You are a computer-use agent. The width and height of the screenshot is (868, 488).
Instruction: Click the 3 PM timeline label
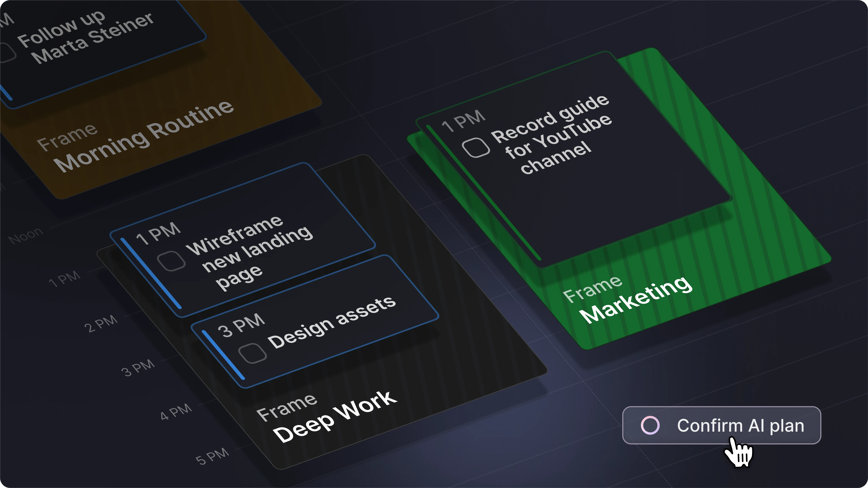click(138, 368)
